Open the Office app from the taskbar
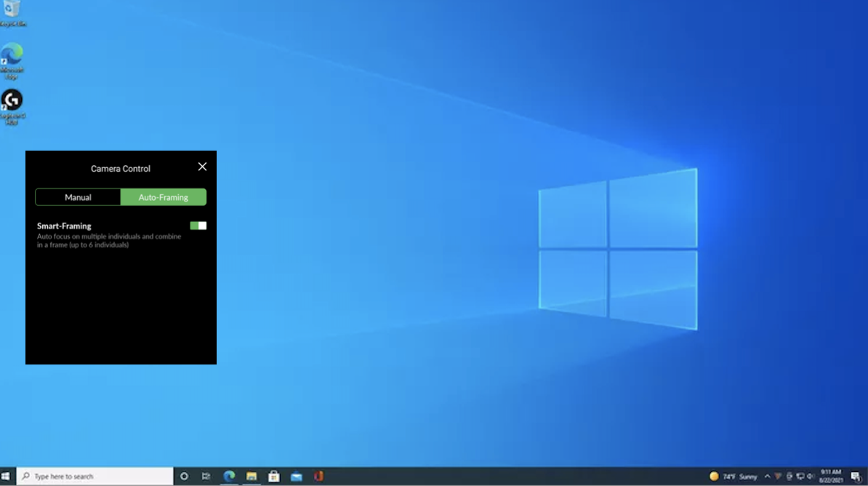868x486 pixels. click(x=319, y=476)
